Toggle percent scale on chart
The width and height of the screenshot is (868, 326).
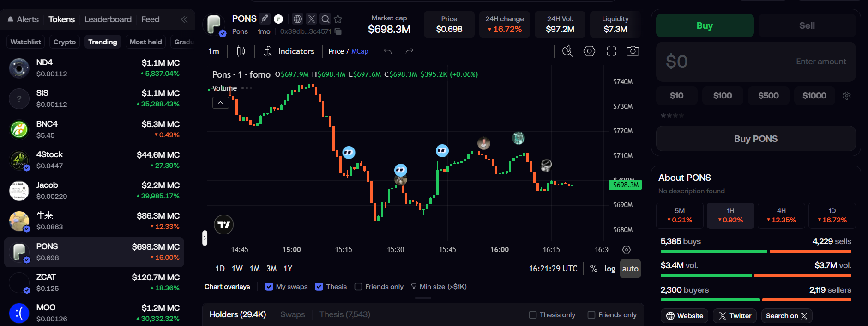coord(594,269)
